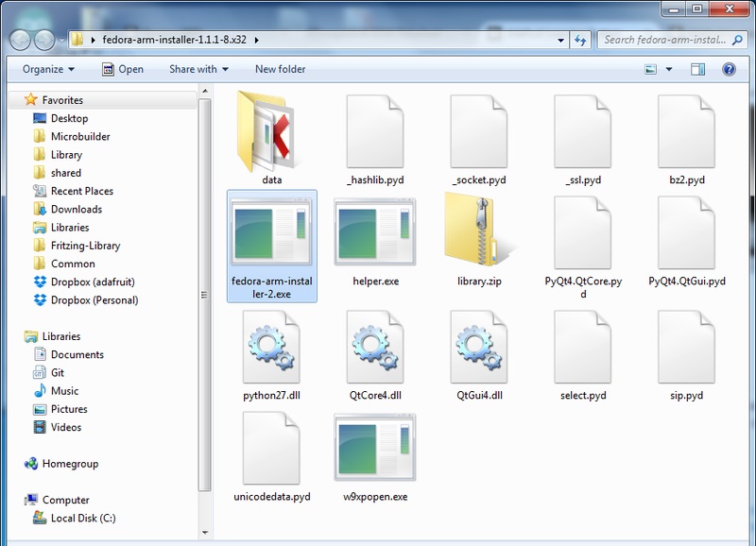Select the python27.dll gear icon

tap(271, 347)
